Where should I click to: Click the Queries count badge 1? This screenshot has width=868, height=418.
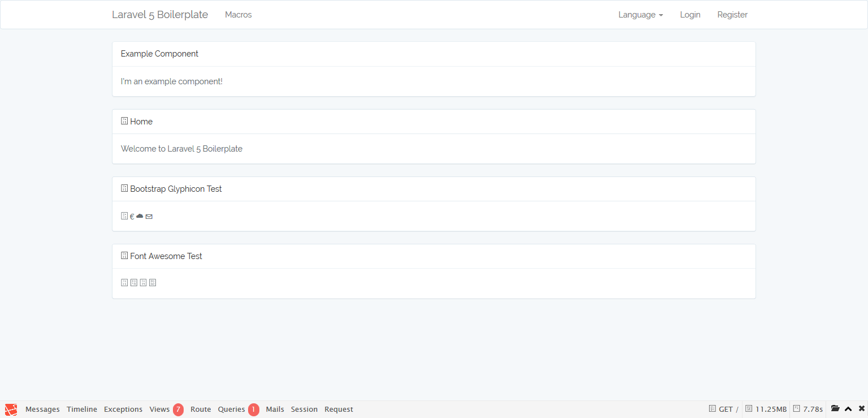(254, 410)
